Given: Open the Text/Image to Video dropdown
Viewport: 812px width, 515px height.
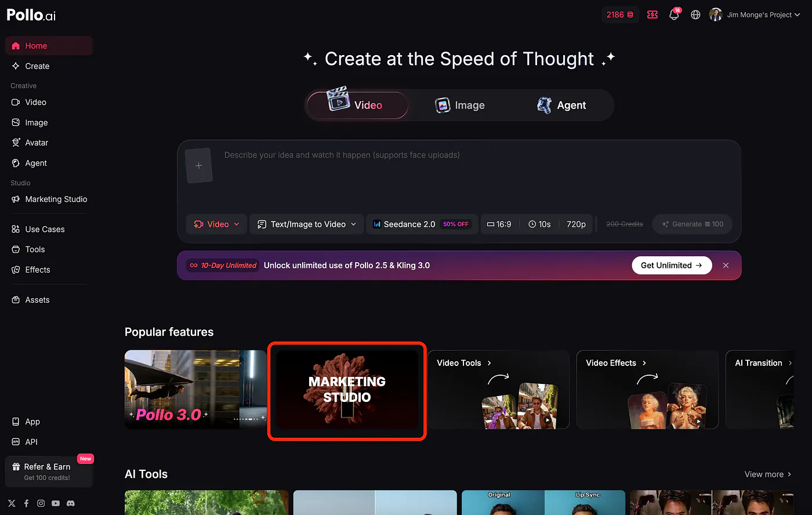Looking at the screenshot, I should pyautogui.click(x=307, y=224).
